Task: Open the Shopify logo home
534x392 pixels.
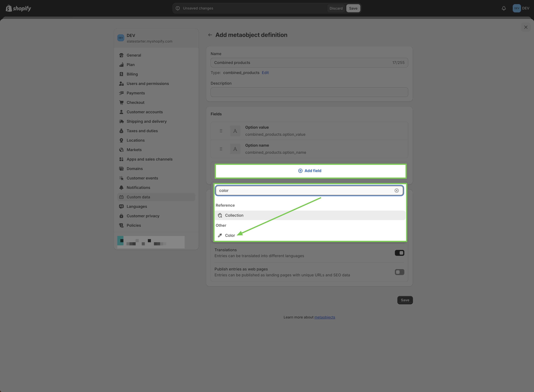Action: [18, 8]
